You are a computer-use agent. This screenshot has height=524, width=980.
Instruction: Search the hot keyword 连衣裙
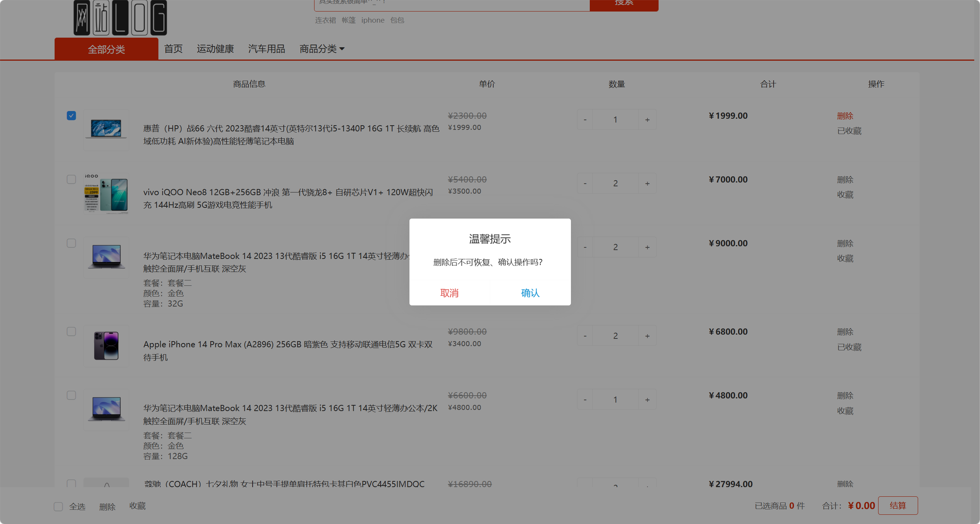tap(326, 20)
